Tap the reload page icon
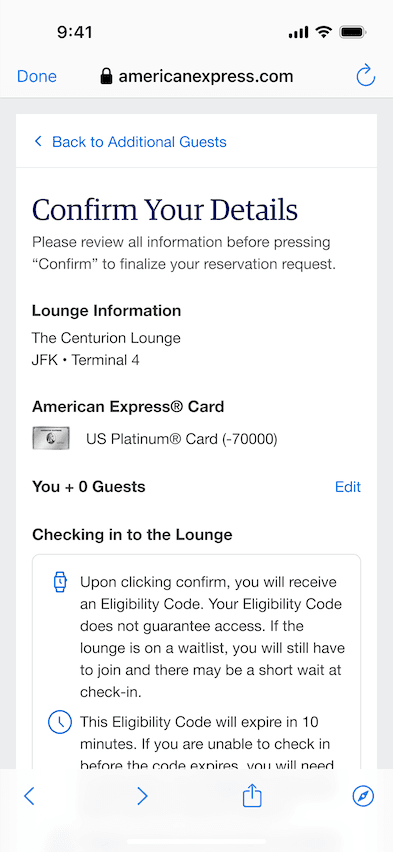This screenshot has height=852, width=393. [366, 76]
